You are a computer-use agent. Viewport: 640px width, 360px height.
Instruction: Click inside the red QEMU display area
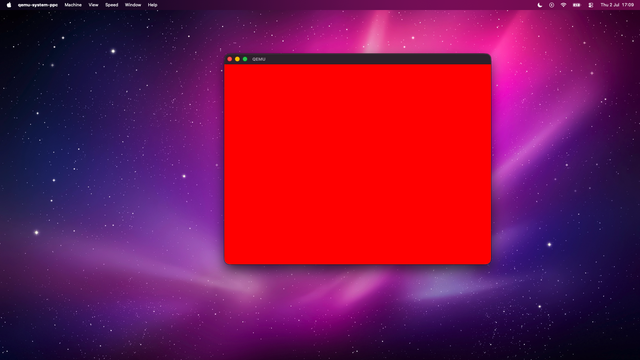pyautogui.click(x=358, y=164)
